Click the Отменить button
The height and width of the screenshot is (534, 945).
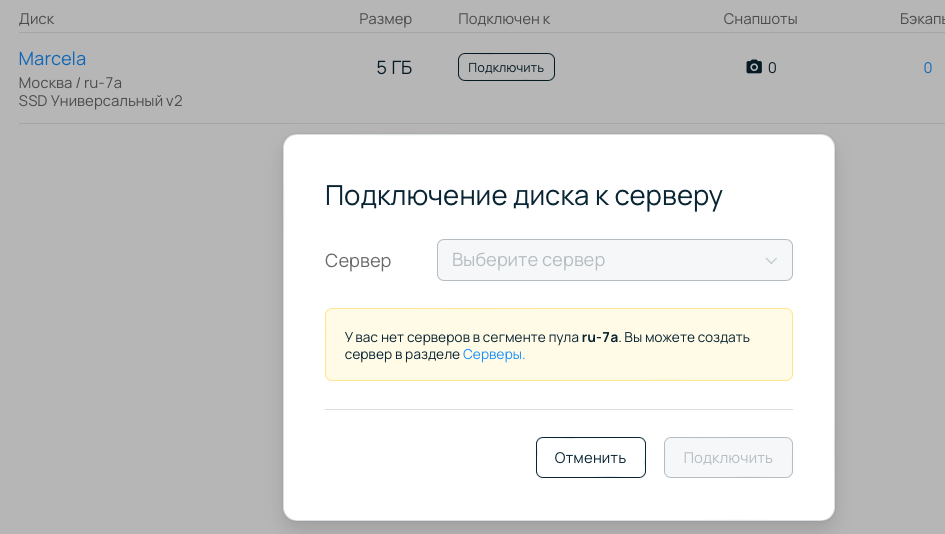591,457
